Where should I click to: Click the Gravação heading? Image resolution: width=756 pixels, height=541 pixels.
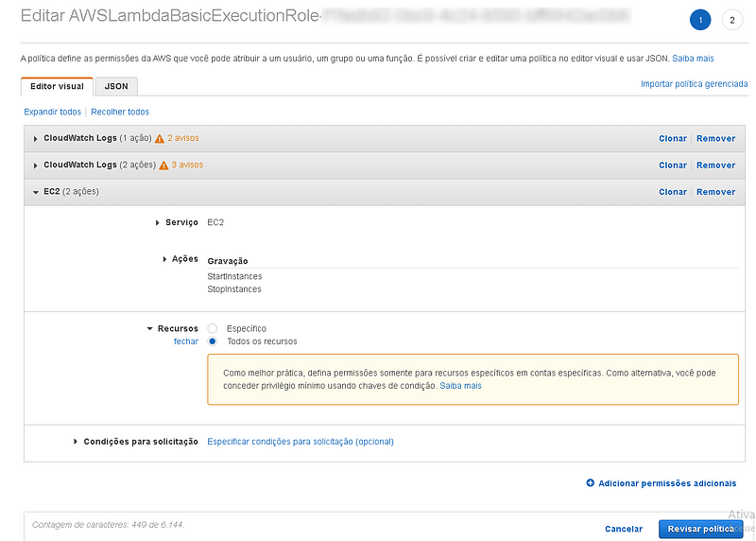(x=228, y=261)
